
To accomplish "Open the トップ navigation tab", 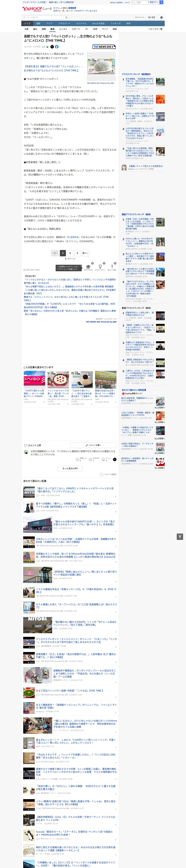I will [x=27, y=24].
